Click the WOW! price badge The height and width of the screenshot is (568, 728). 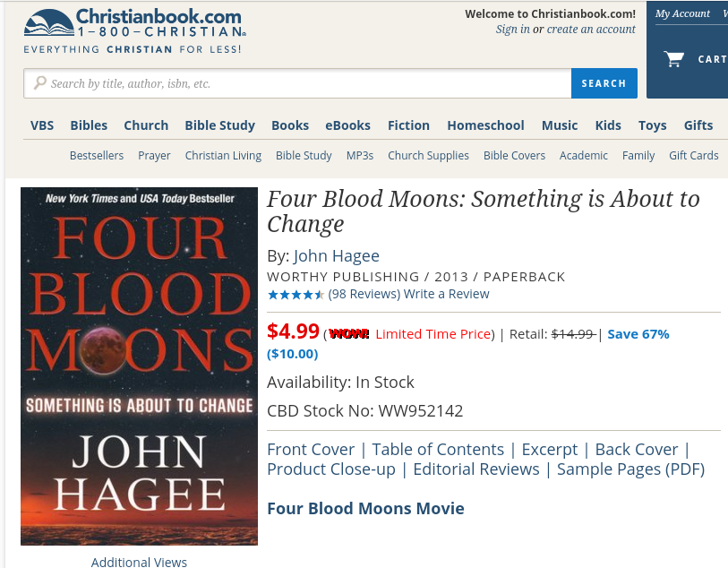[348, 334]
